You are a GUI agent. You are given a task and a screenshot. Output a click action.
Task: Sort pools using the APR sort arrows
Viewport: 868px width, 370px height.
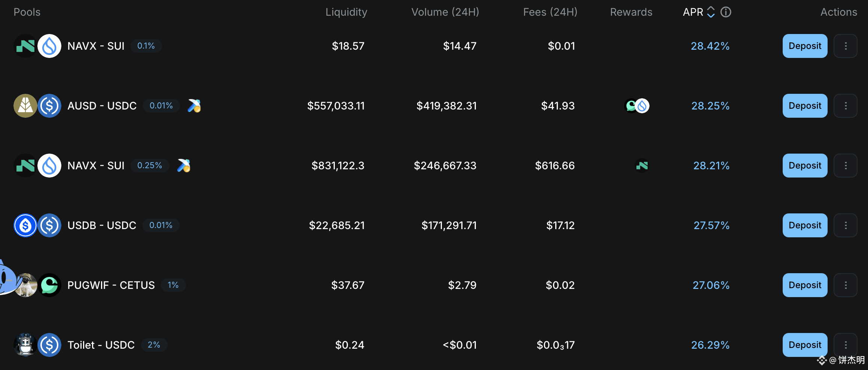pos(711,12)
